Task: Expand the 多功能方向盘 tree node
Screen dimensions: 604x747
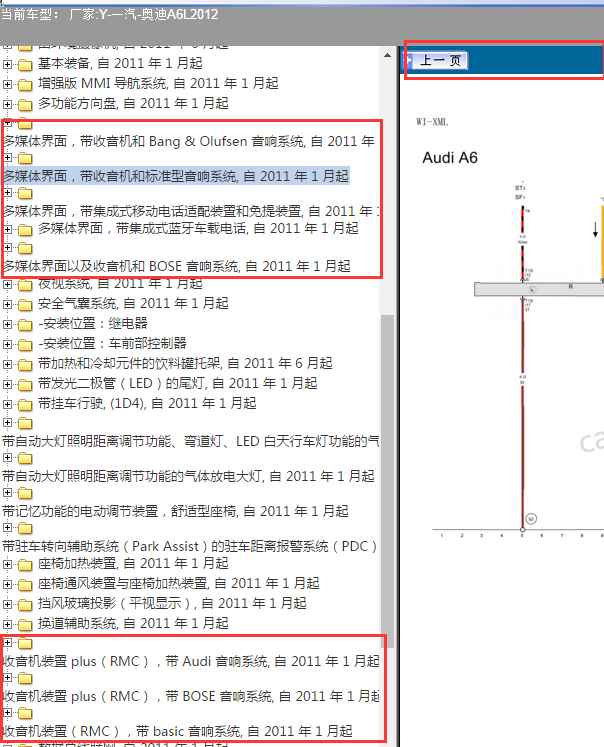Action: tap(7, 104)
